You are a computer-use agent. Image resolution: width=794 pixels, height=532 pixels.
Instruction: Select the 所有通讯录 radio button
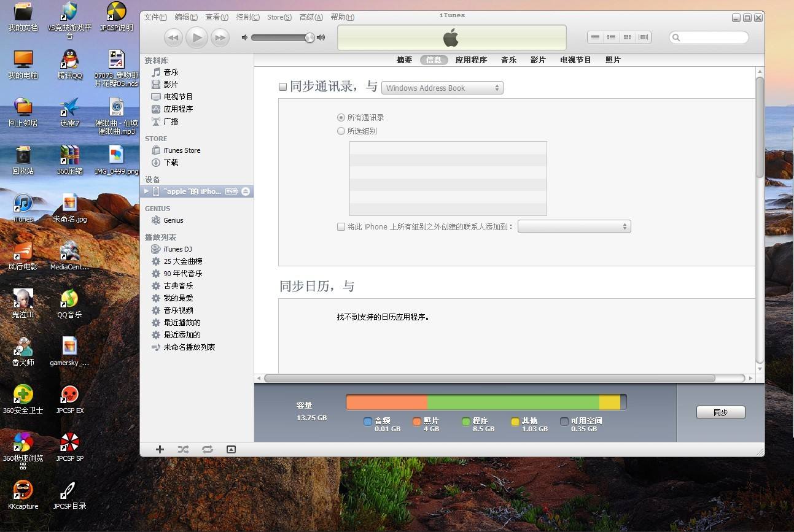[x=341, y=117]
